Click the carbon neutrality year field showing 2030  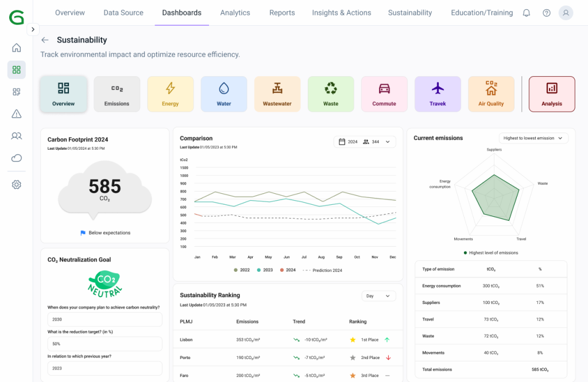point(105,319)
